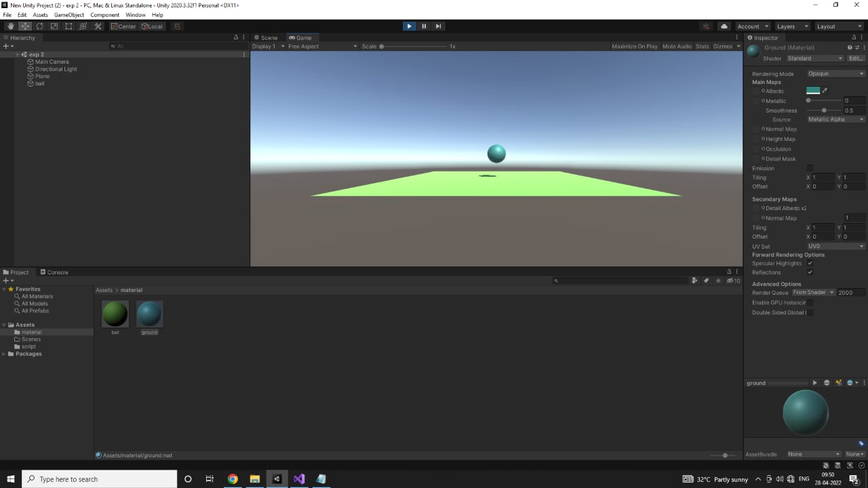Enable the Emission checkbox
Screen dimensions: 868x488
pyautogui.click(x=810, y=168)
